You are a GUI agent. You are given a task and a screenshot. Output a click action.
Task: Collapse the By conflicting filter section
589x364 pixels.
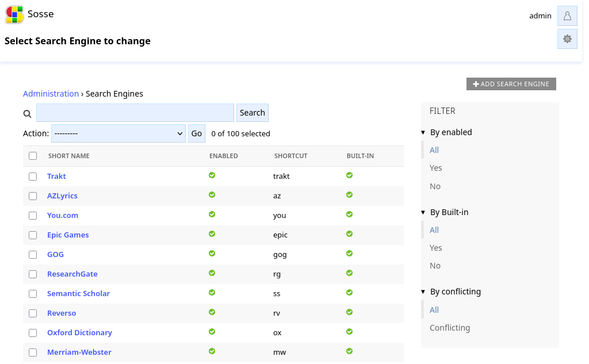pyautogui.click(x=451, y=292)
